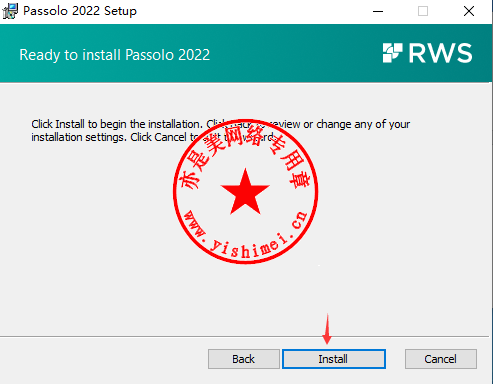Viewport: 493px width, 384px height.
Task: Click the 'Passolo 2022 Setup' window title
Action: 80,11
